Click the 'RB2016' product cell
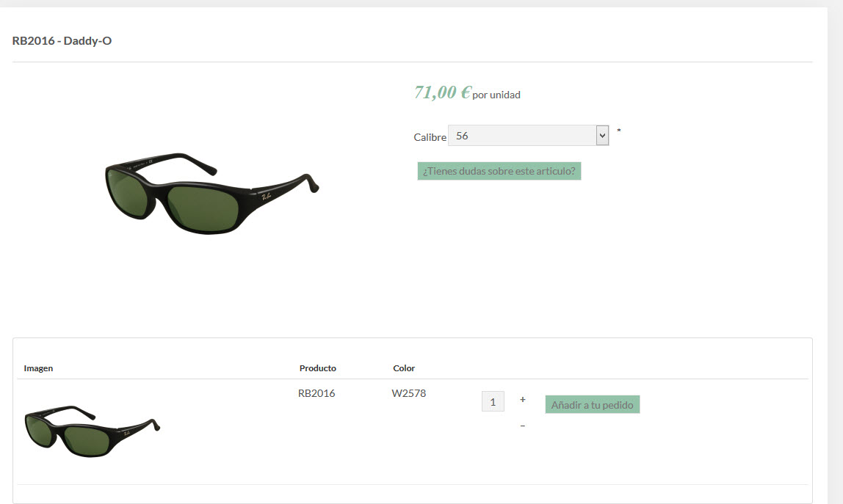843x504 pixels. 316,393
